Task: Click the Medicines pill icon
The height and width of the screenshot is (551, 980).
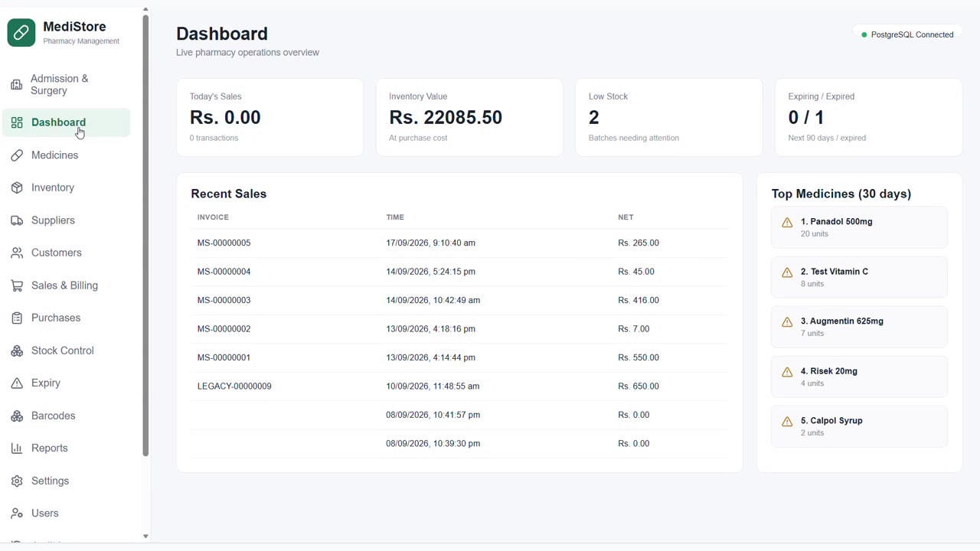Action: pyautogui.click(x=17, y=155)
